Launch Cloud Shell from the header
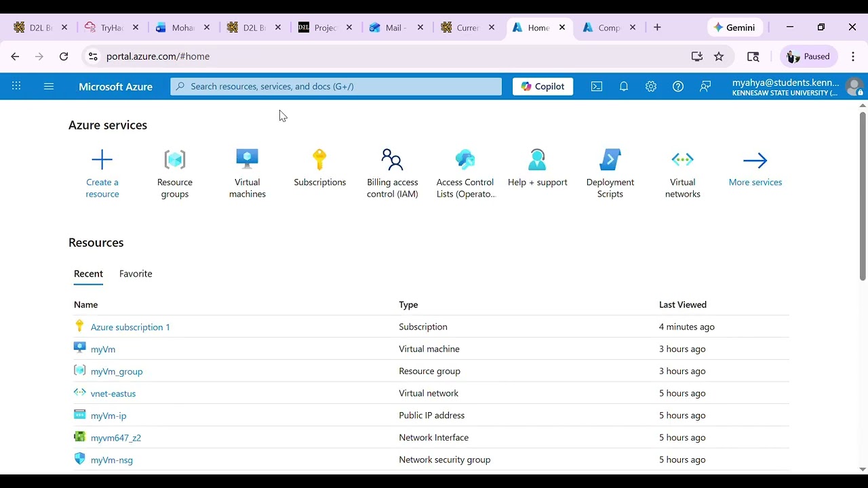This screenshot has width=868, height=488. [x=597, y=86]
